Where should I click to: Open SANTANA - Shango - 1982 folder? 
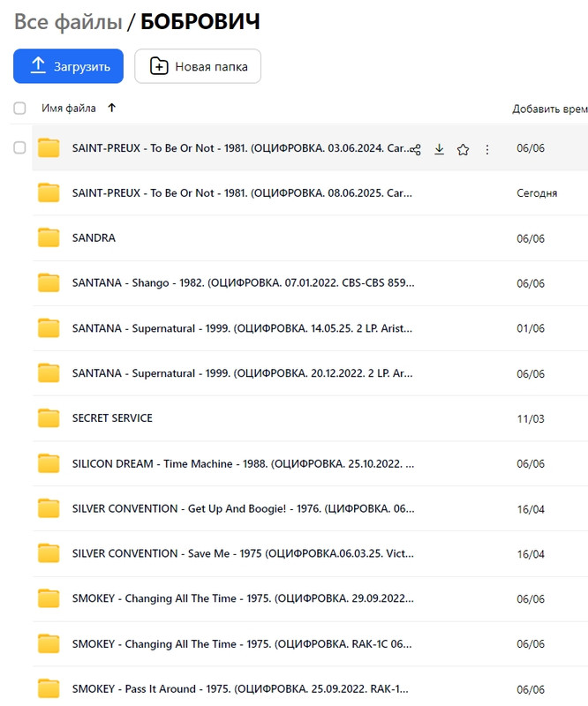(244, 282)
